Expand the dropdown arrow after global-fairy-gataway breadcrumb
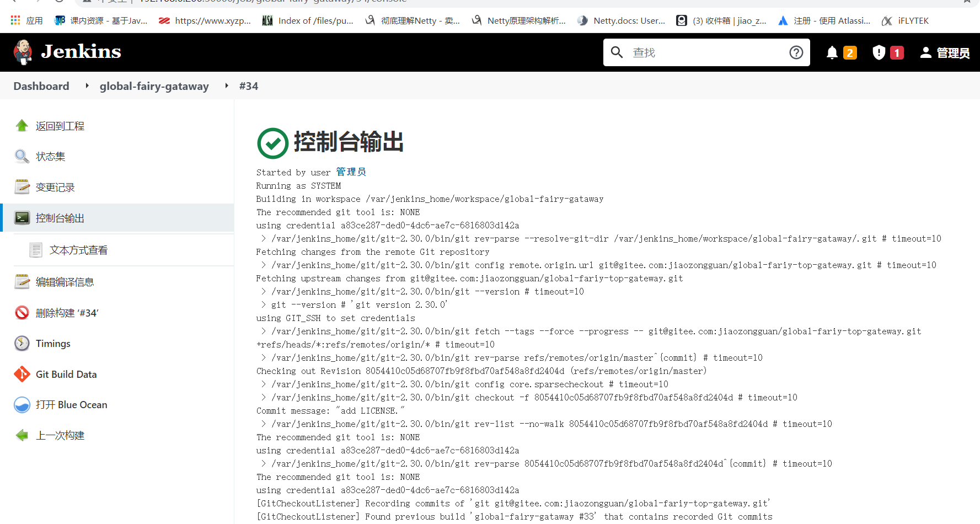 click(x=227, y=85)
